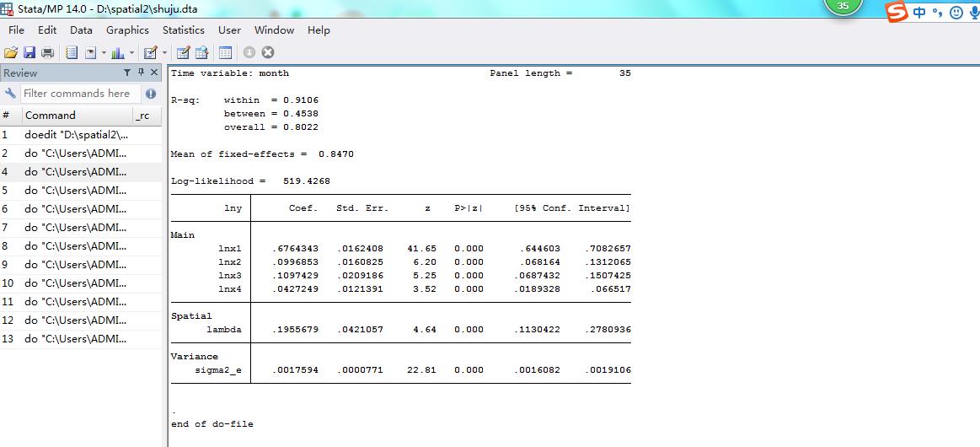Open Data Editor (Edit) with pencil icon
Viewport: 980px width, 447px height.
tap(184, 52)
